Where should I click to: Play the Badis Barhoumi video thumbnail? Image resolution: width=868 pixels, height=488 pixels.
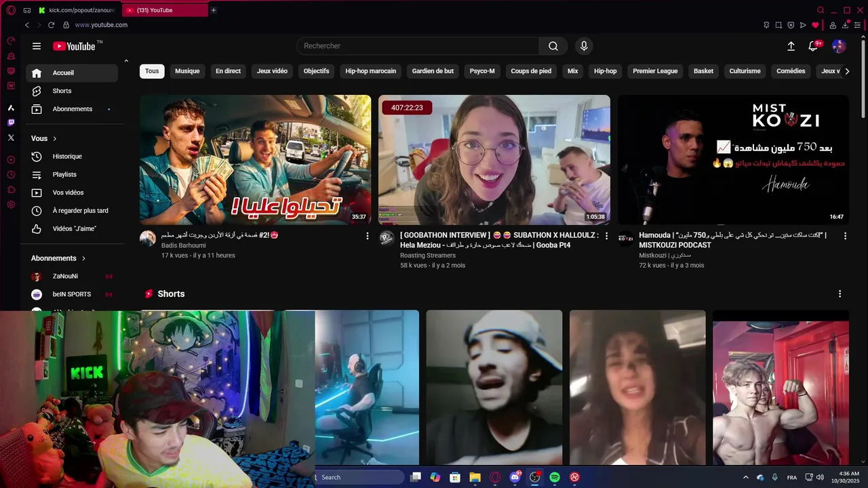256,160
